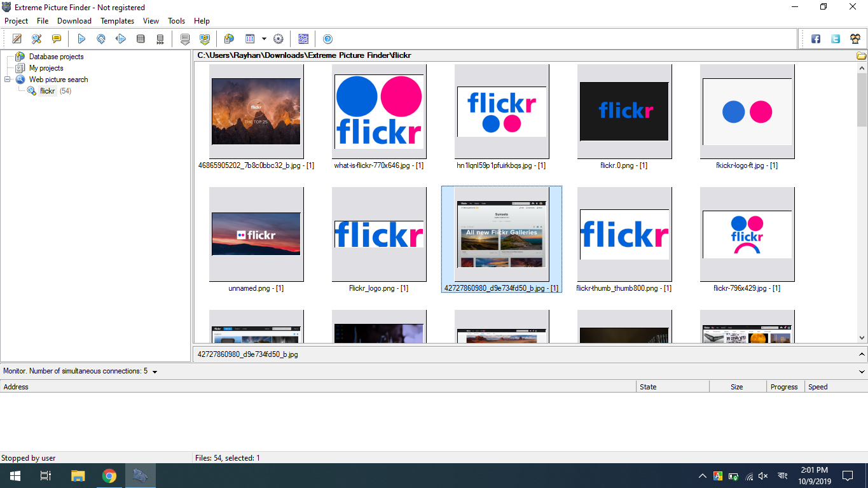Click the new project pencil icon
This screenshot has width=868, height=488.
click(17, 39)
